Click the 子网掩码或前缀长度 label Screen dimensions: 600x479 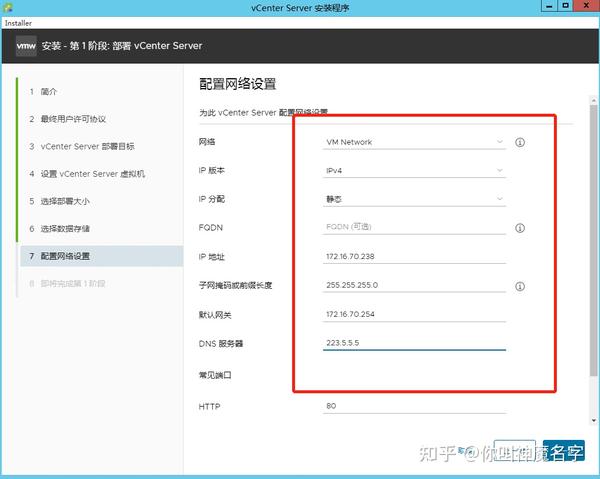[x=235, y=285]
